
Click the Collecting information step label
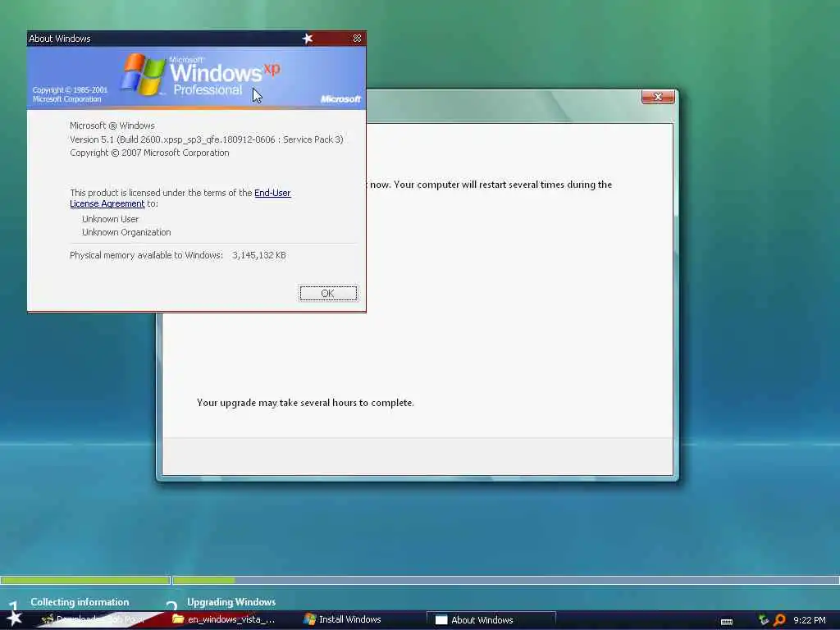80,602
